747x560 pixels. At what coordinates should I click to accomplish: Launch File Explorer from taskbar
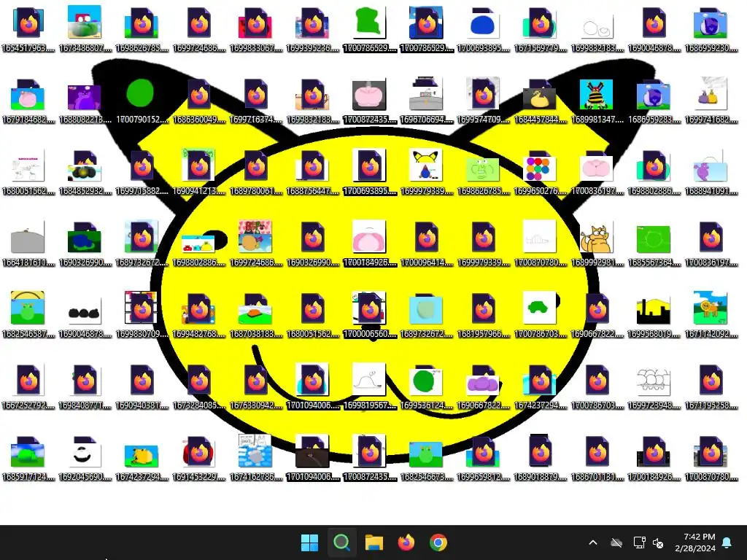pos(374,542)
